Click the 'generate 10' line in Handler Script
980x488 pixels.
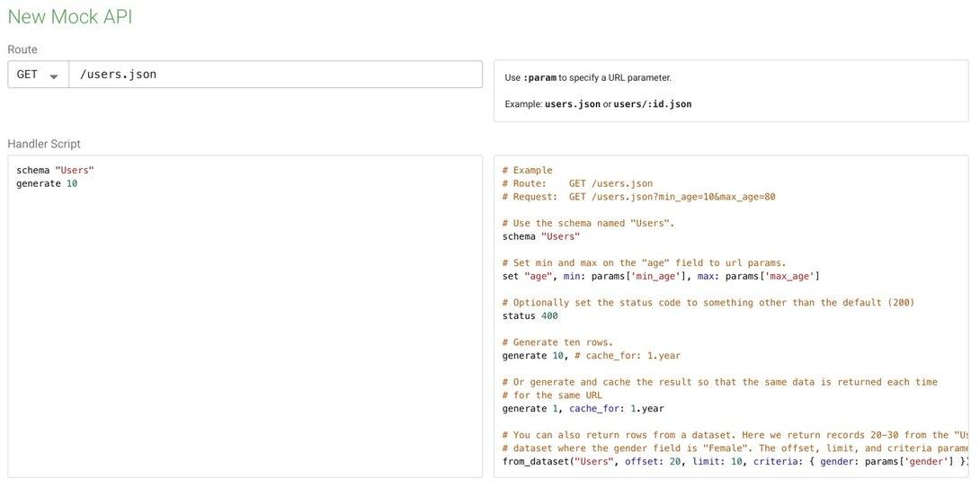47,183
